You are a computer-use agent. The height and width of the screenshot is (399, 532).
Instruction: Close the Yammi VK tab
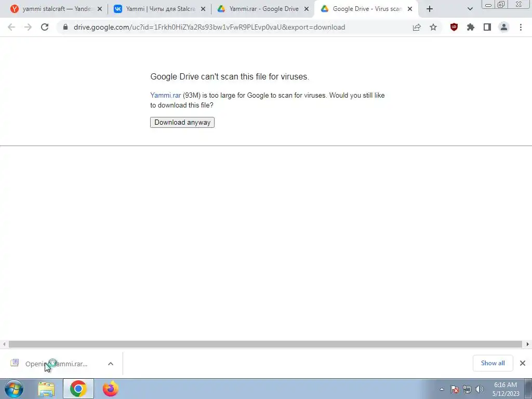point(203,9)
